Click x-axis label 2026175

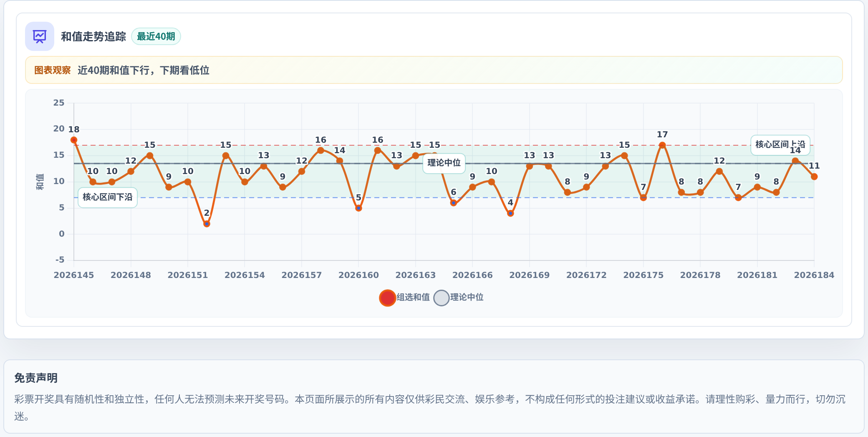click(643, 275)
